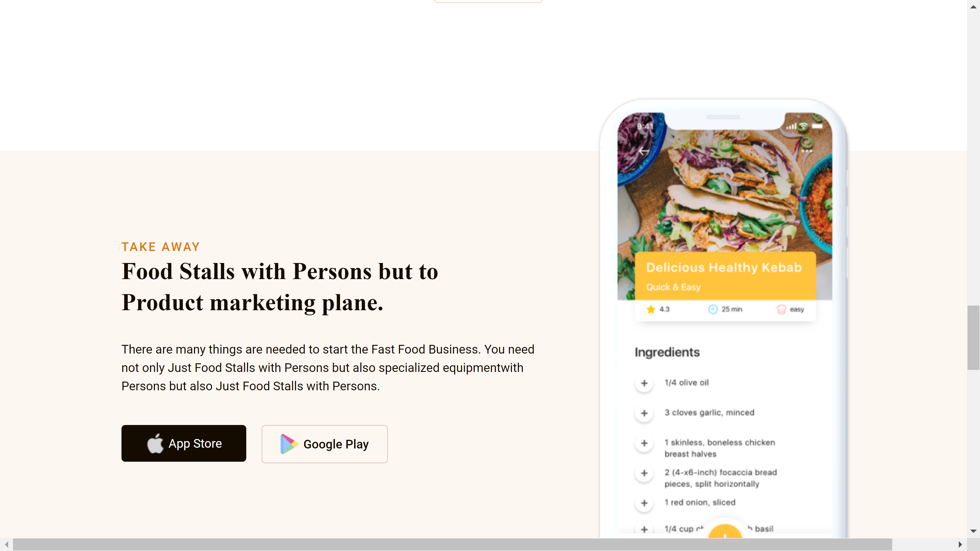The height and width of the screenshot is (551, 980).
Task: Click the chef hat easy icon
Action: tap(781, 309)
